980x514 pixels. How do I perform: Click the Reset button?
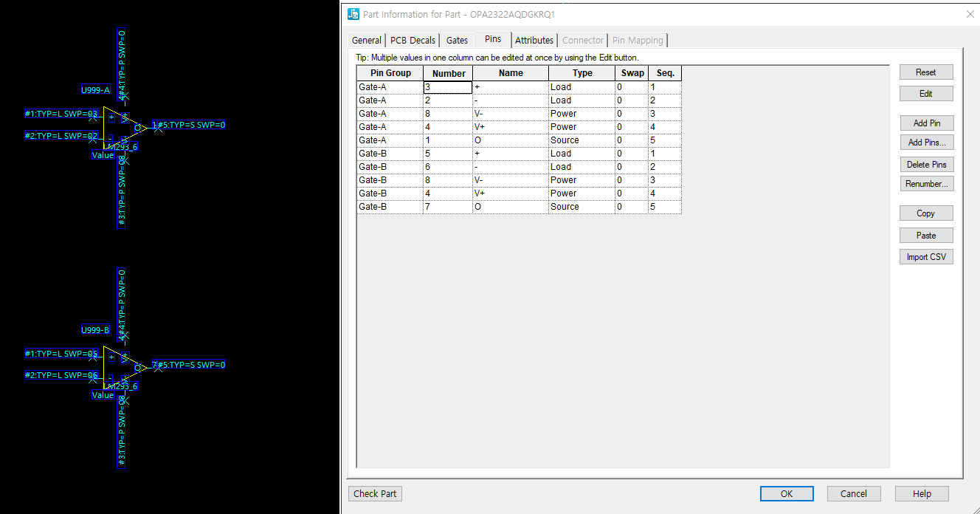925,72
